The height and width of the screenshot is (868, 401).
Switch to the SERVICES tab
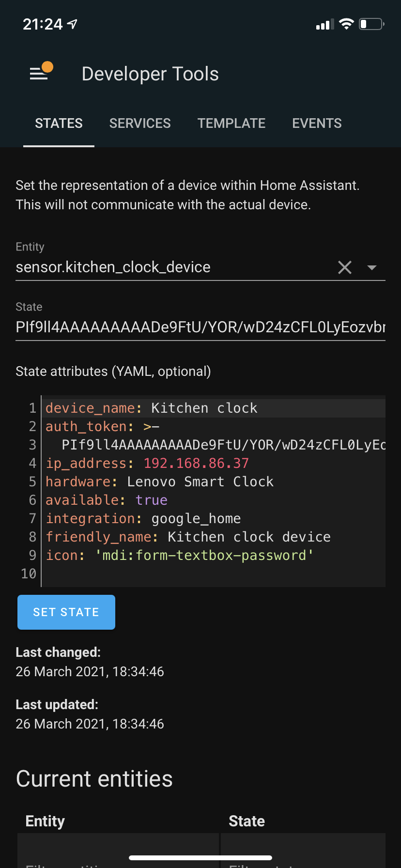coord(140,123)
